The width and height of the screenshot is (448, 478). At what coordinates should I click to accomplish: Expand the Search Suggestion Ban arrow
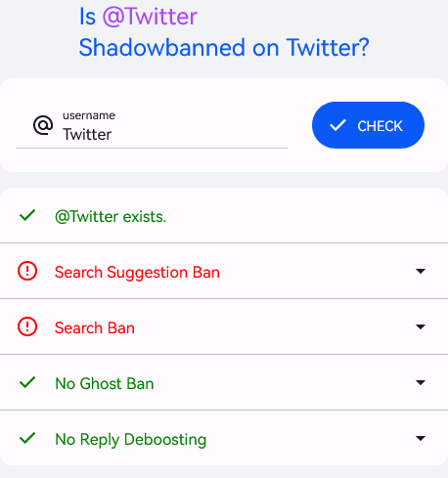pos(421,271)
